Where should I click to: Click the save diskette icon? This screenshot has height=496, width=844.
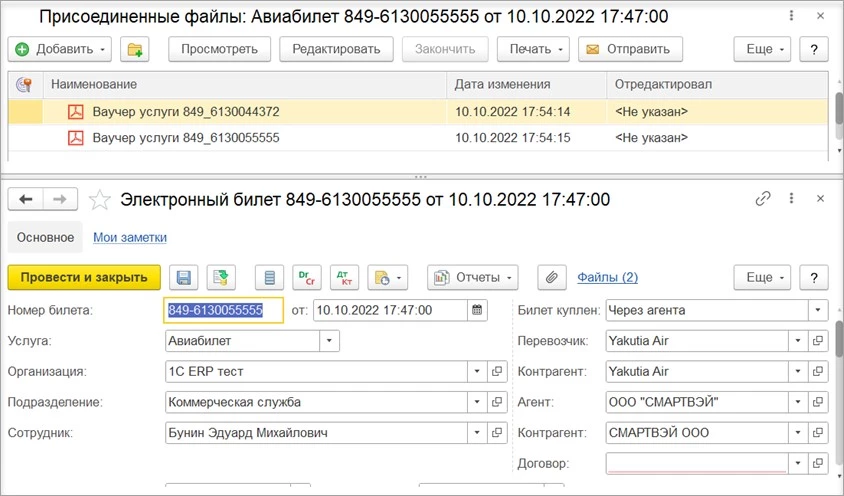coord(184,277)
